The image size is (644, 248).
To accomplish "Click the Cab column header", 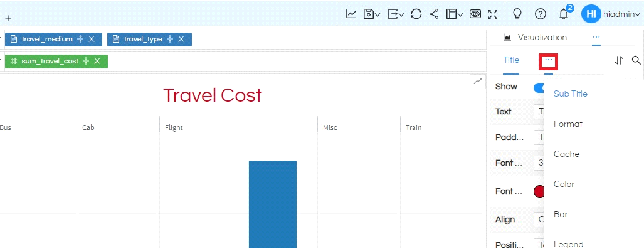I will pyautogui.click(x=88, y=127).
